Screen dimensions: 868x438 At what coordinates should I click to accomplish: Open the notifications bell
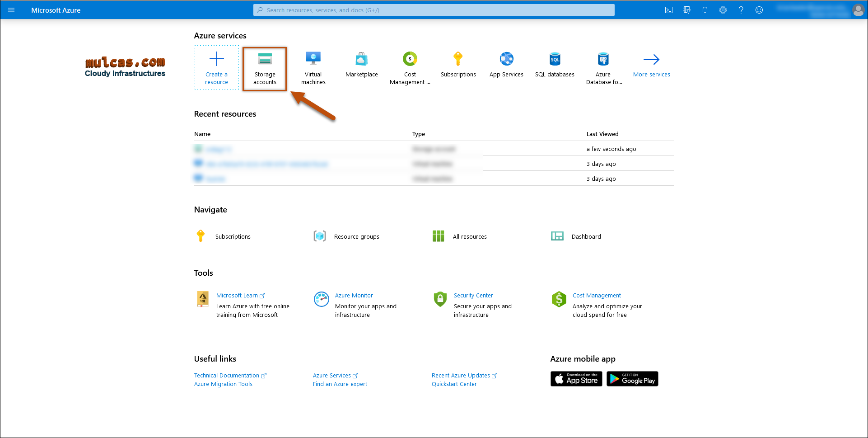tap(705, 10)
